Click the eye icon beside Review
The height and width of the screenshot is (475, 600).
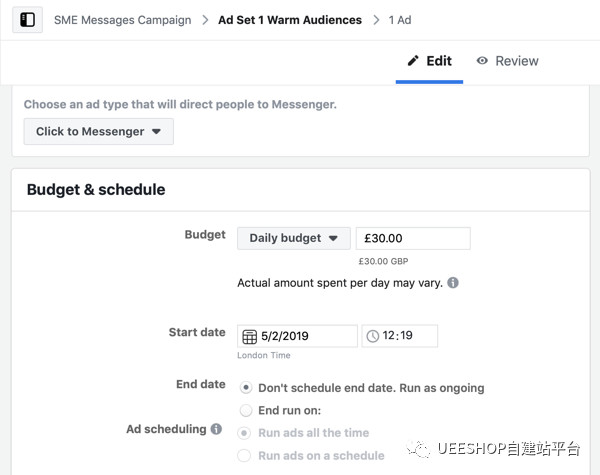pyautogui.click(x=482, y=61)
